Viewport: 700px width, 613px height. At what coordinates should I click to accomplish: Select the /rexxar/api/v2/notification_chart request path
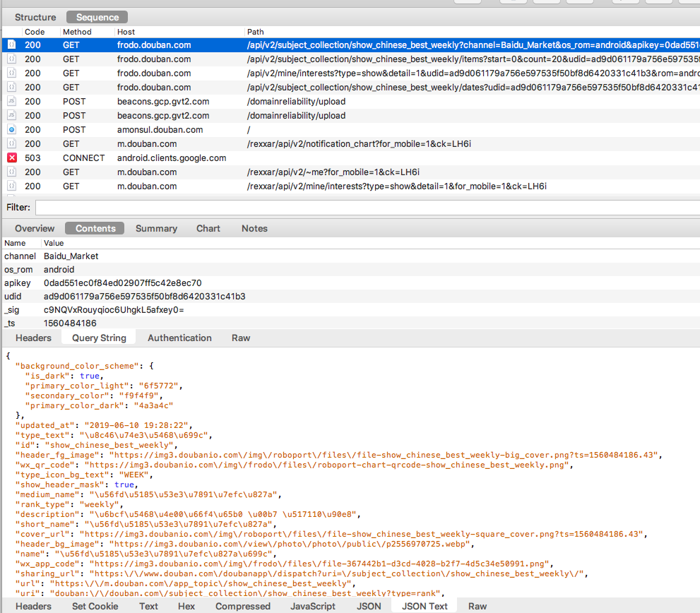point(359,144)
